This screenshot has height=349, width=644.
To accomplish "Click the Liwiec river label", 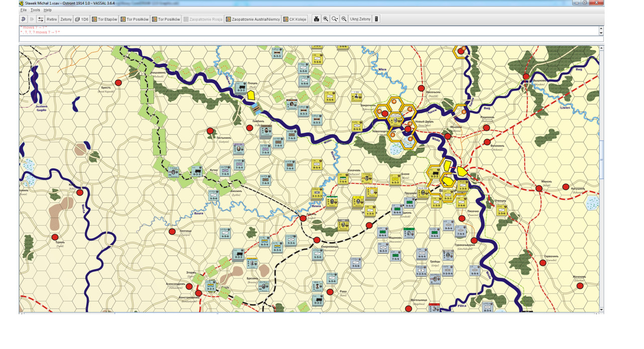I will [567, 107].
